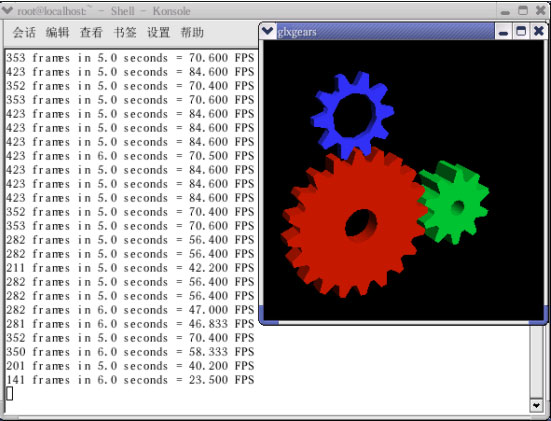Close the Konsole window
This screenshot has height=421, width=551.
pos(541,11)
